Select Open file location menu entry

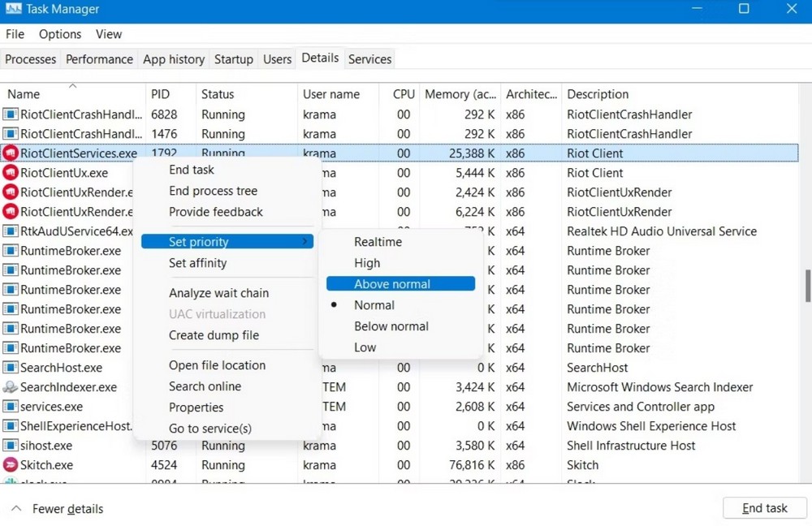click(x=217, y=365)
